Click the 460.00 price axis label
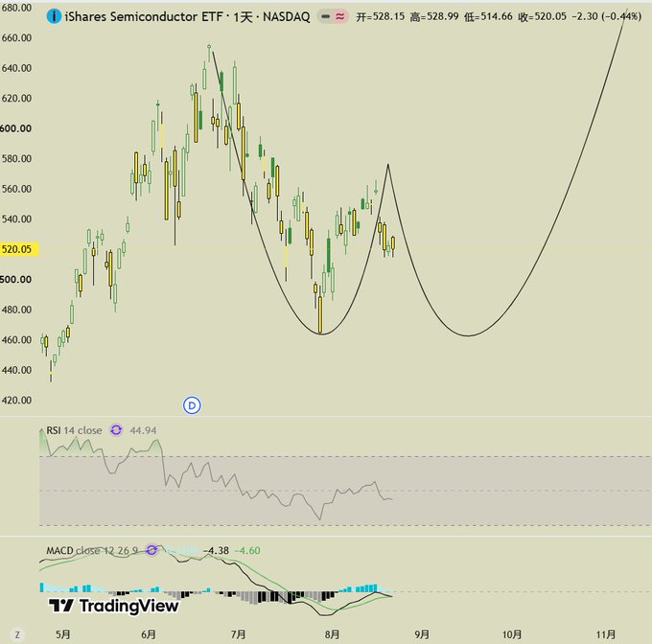Screen dimensions: 652x644 tap(16, 340)
